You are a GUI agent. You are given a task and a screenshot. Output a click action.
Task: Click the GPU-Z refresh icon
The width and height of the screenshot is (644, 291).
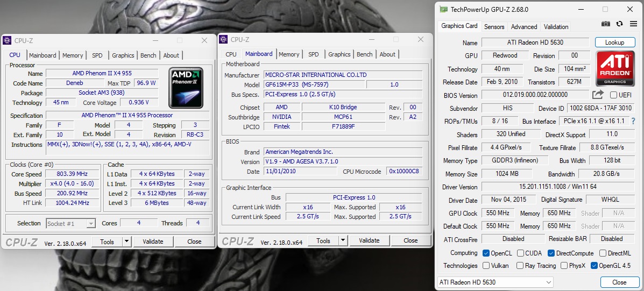point(619,24)
